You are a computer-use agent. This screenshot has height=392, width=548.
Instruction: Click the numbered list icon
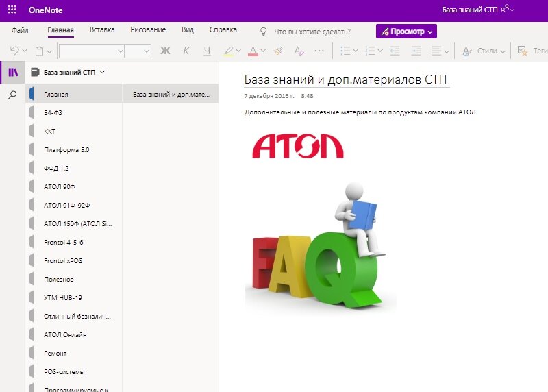(x=371, y=51)
